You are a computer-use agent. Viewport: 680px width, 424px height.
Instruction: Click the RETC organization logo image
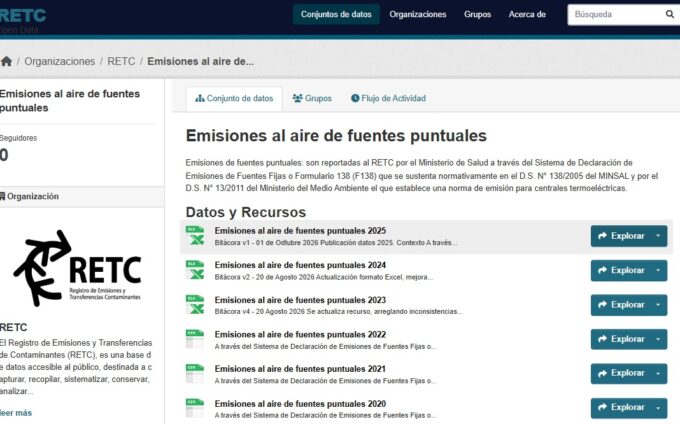coord(77,268)
